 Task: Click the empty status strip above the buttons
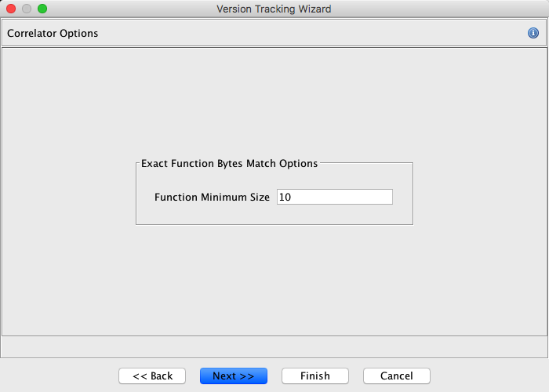(x=274, y=347)
